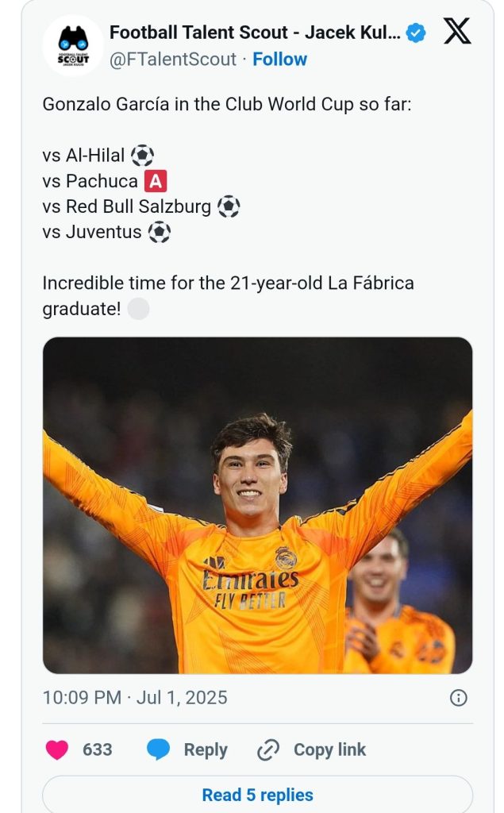Follow the @FTalentScout account
The image size is (504, 813).
(279, 59)
